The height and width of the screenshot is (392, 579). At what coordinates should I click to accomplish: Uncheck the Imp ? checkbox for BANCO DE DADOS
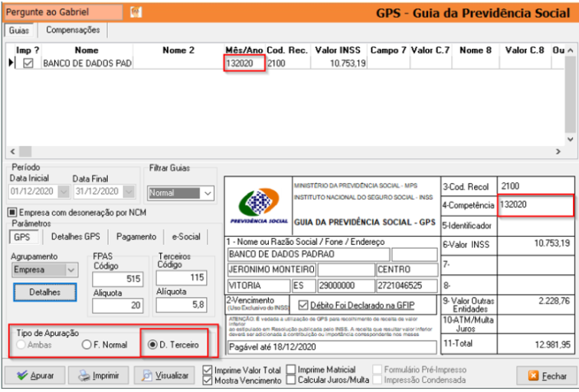pos(28,64)
